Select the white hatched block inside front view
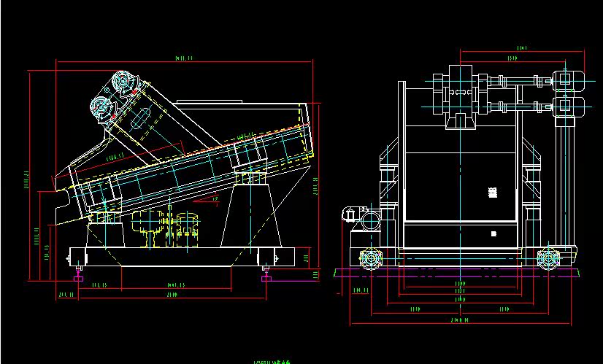The image size is (603, 364). [x=493, y=193]
